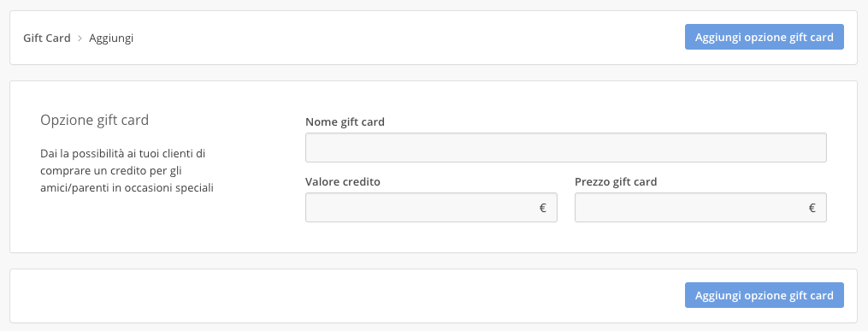This screenshot has height=331, width=868.
Task: Focus the Nome gift card text field
Action: click(x=566, y=147)
